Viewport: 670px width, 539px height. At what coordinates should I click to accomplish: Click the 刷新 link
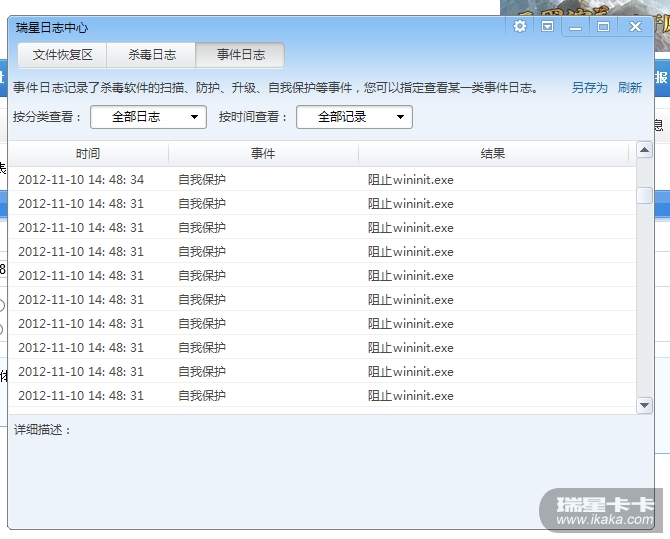point(629,88)
